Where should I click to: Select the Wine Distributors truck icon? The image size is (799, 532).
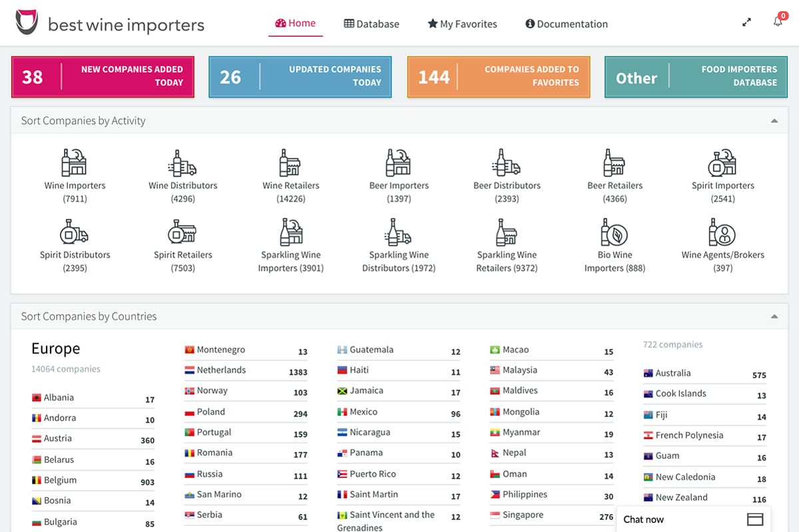(x=182, y=162)
